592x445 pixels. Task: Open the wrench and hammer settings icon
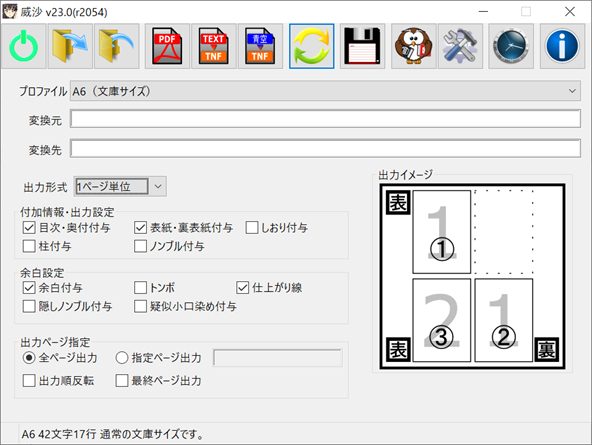(x=460, y=46)
